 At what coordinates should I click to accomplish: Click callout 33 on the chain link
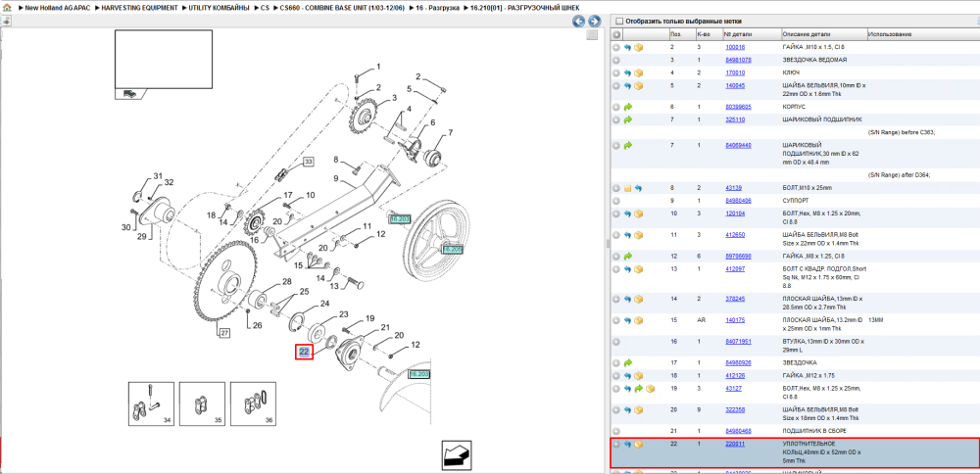[x=309, y=162]
